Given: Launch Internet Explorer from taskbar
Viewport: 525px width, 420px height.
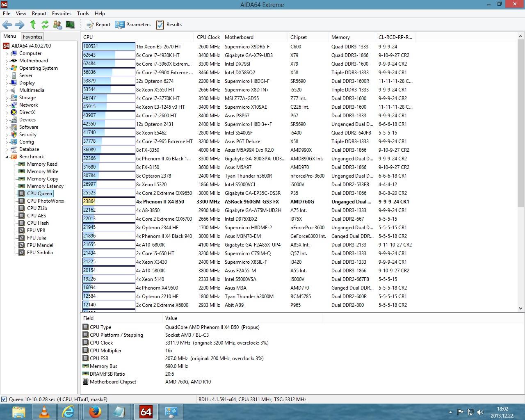Looking at the screenshot, I should tap(68, 412).
